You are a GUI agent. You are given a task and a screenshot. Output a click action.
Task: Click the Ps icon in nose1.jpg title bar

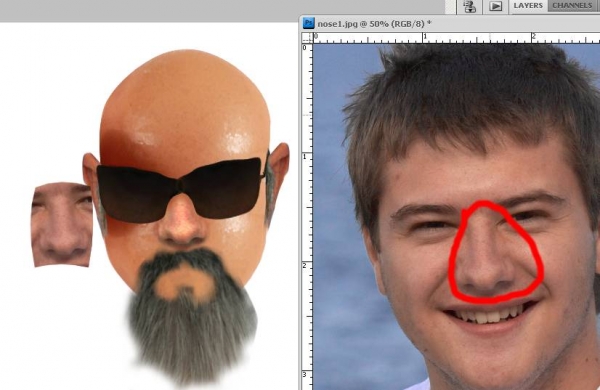[308, 23]
